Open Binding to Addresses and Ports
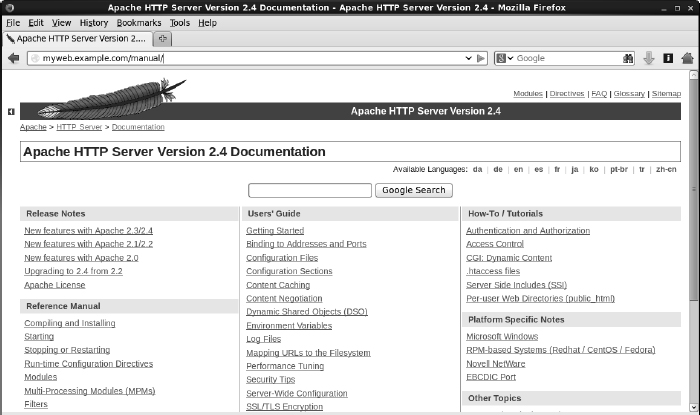700x415 pixels. click(x=306, y=244)
